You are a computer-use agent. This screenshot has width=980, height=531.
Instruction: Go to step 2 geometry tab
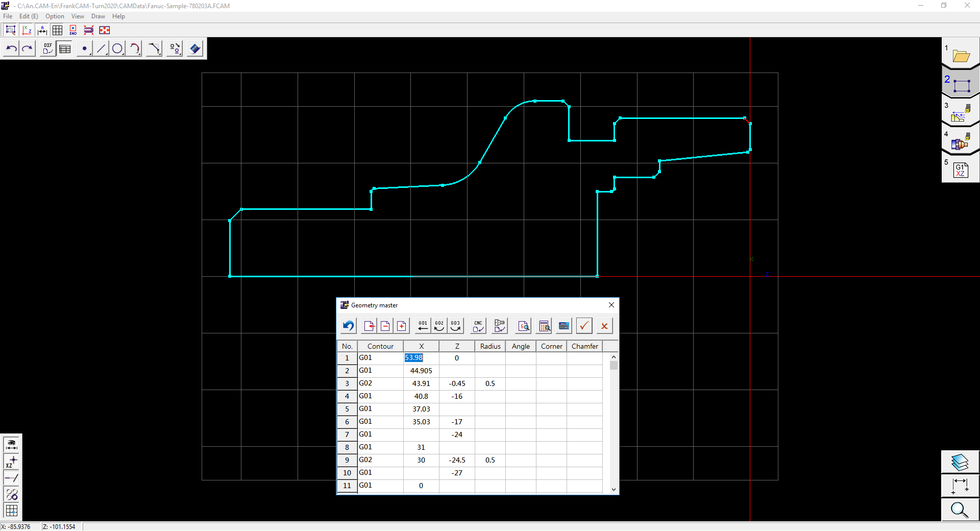click(961, 83)
